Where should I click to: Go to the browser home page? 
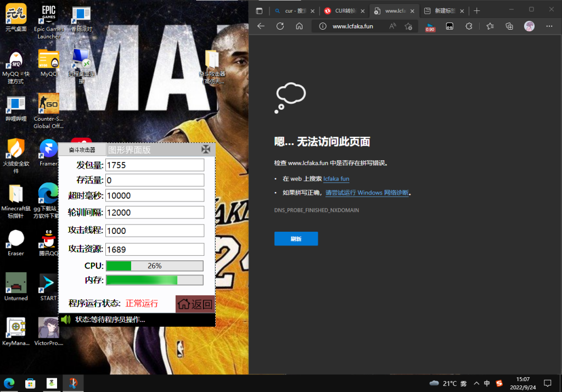pos(299,26)
